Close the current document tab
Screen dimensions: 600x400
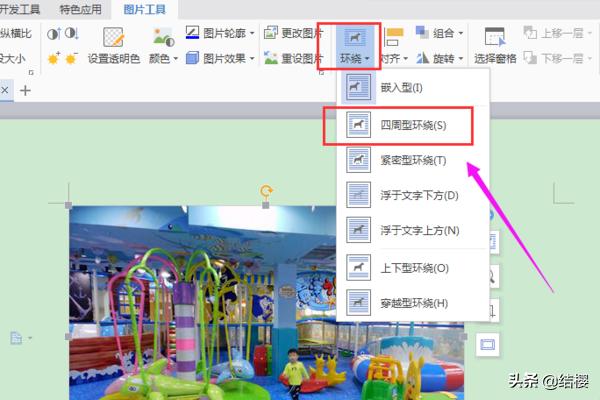[x=5, y=90]
